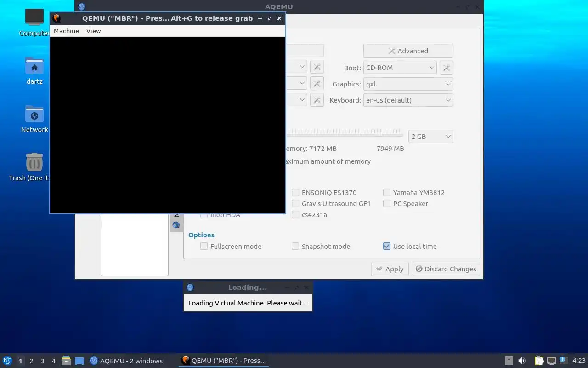Click the first tools icon left of the Boot label

click(x=317, y=68)
